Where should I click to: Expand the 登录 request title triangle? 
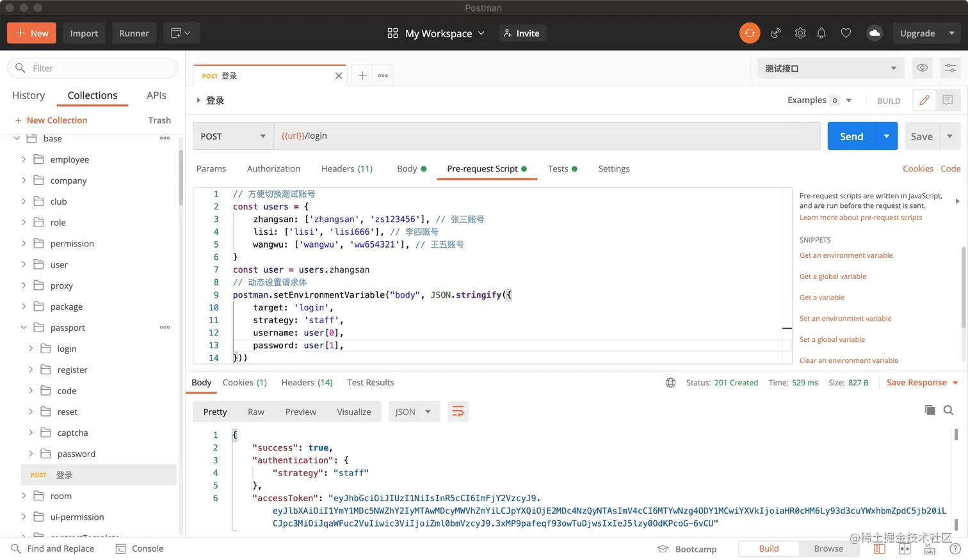pos(198,100)
